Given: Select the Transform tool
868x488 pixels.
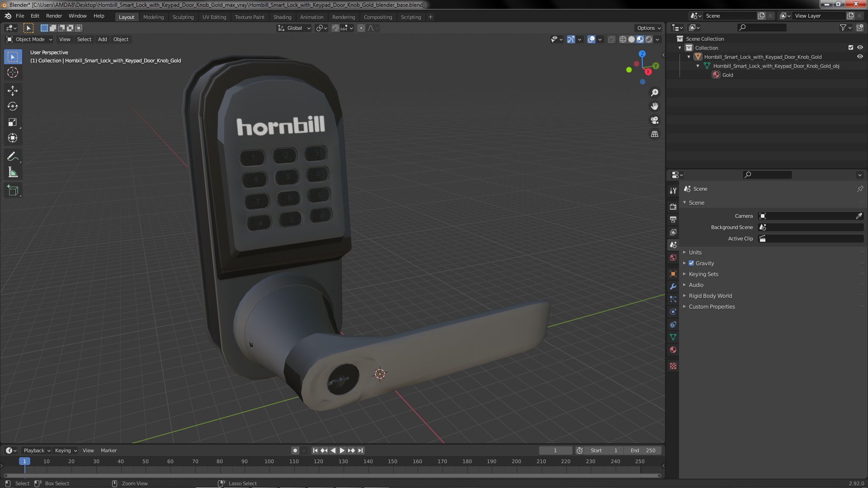Looking at the screenshot, I should (13, 138).
